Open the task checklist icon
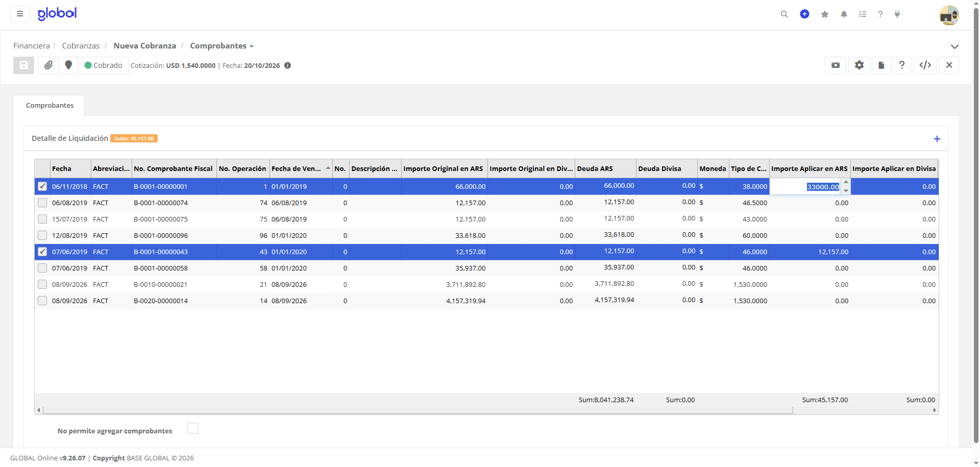This screenshot has width=980, height=467. tap(863, 14)
